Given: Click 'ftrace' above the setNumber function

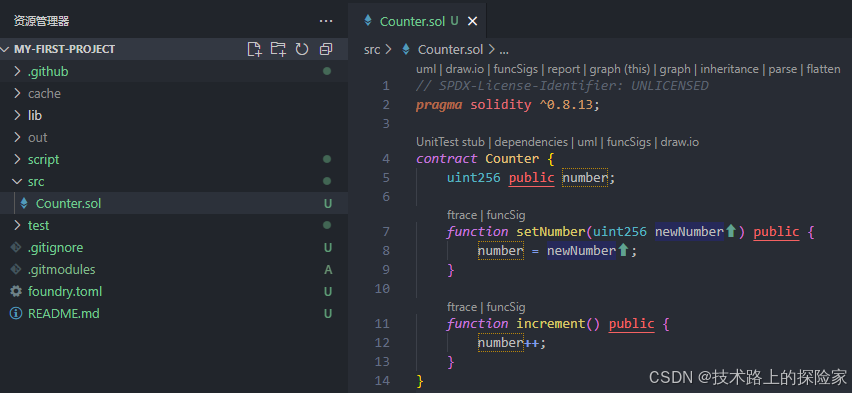Looking at the screenshot, I should 461,215.
